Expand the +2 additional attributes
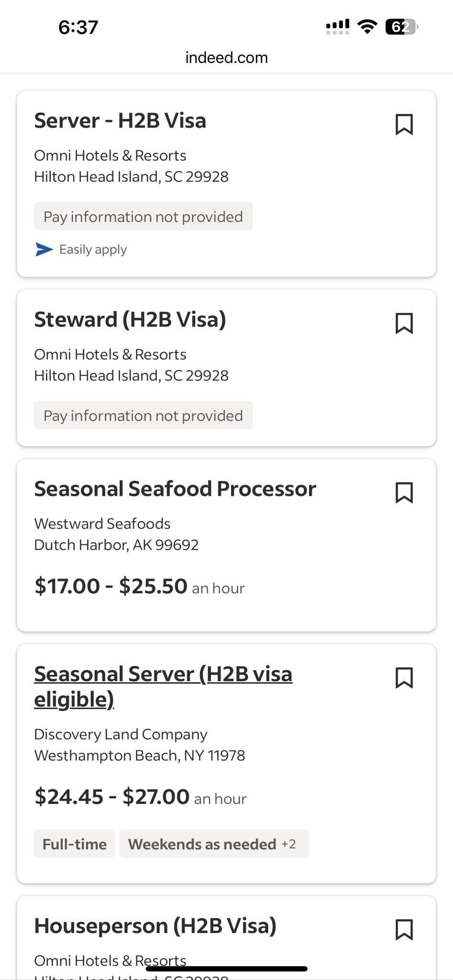453x980 pixels. [288, 844]
